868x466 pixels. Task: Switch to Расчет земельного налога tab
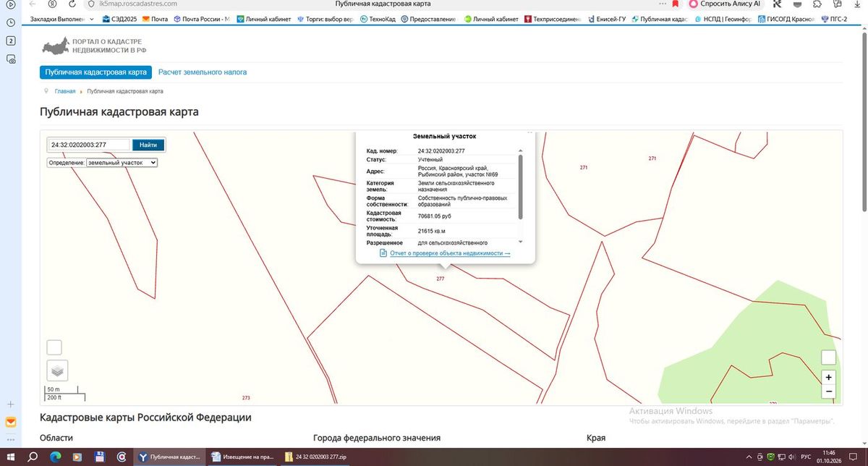[203, 72]
